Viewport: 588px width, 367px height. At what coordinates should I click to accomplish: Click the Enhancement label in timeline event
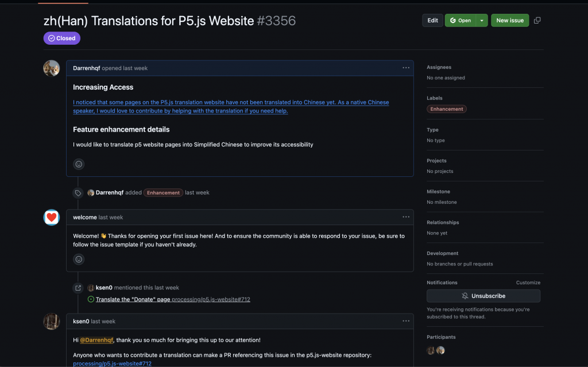[163, 193]
